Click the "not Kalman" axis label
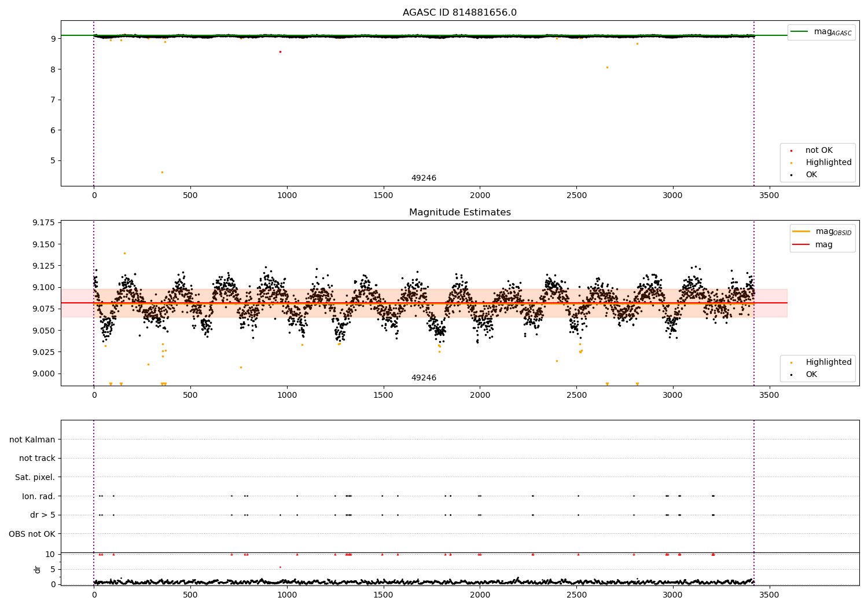 [x=32, y=439]
